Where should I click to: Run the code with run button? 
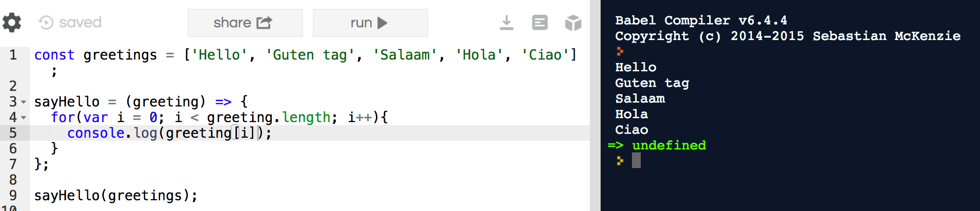370,22
